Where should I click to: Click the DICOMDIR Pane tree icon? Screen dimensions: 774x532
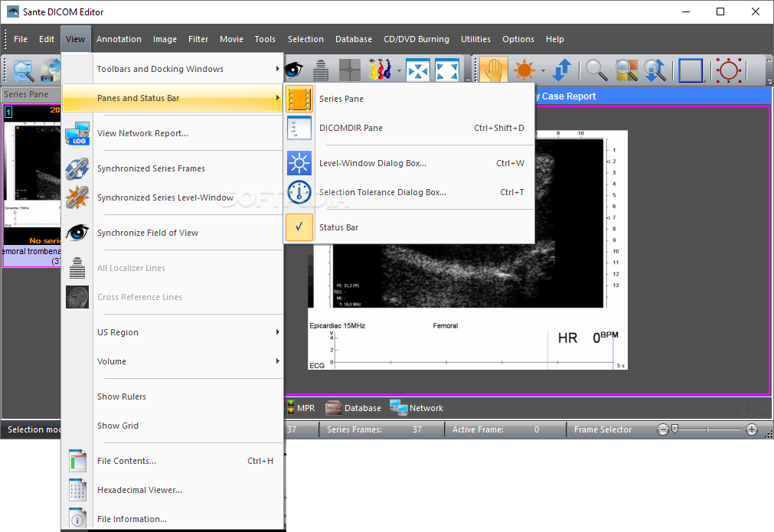point(299,128)
